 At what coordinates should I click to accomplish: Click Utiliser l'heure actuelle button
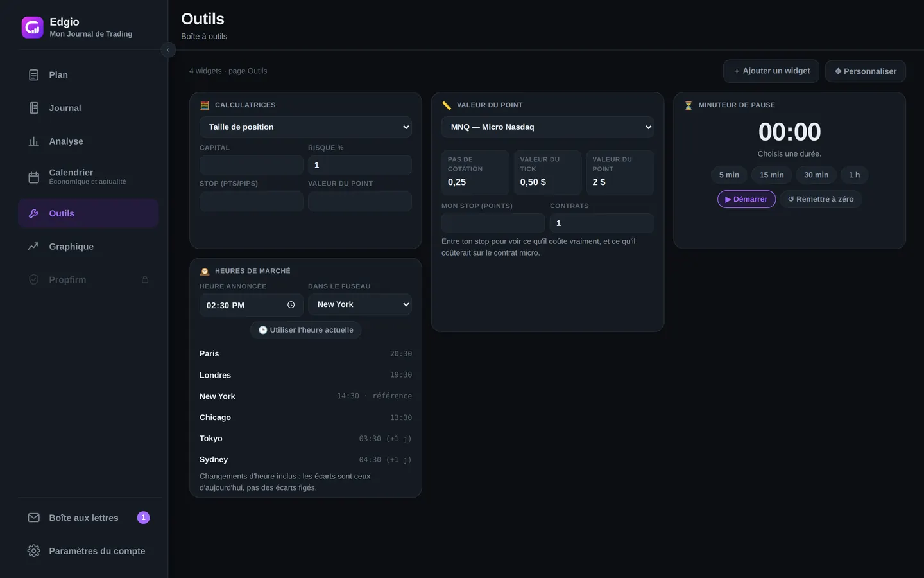(305, 330)
